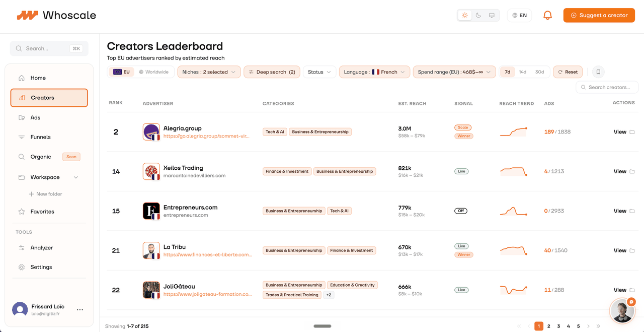Select the Worldwide region toggle

pos(154,72)
